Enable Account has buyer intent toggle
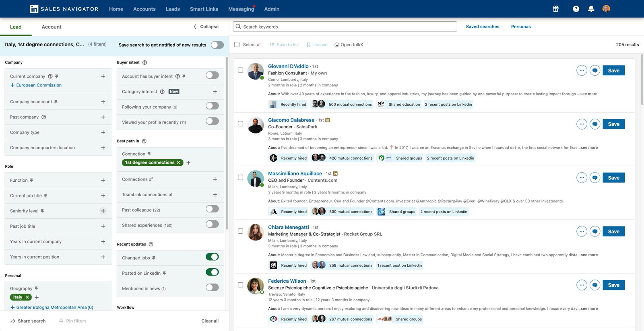The height and width of the screenshot is (331, 644). 212,75
